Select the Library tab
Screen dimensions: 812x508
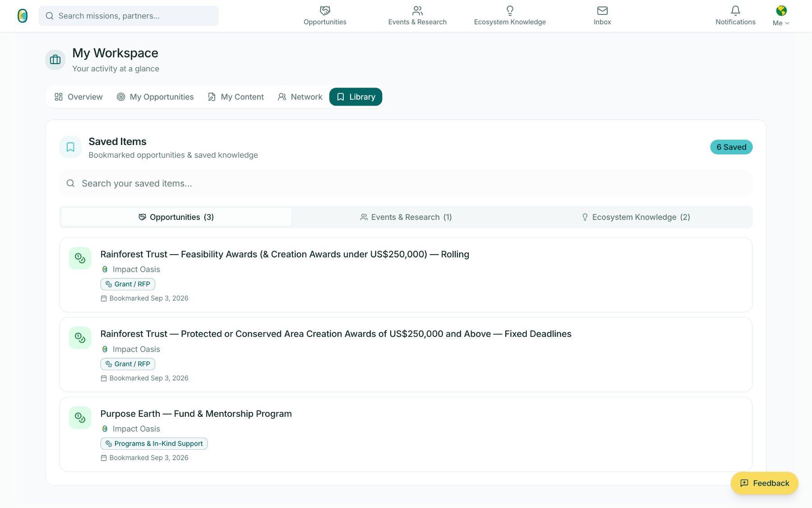[x=356, y=97]
